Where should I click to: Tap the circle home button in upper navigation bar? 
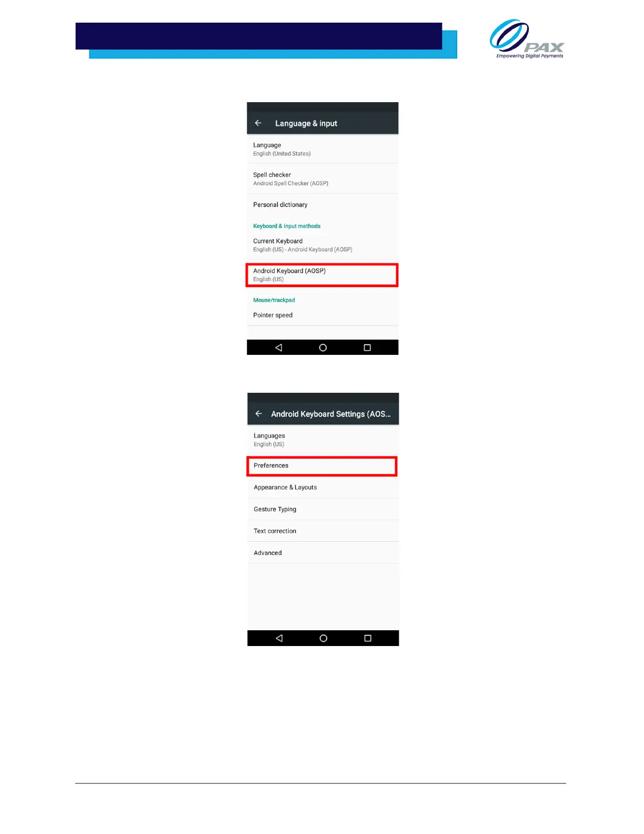tap(323, 347)
